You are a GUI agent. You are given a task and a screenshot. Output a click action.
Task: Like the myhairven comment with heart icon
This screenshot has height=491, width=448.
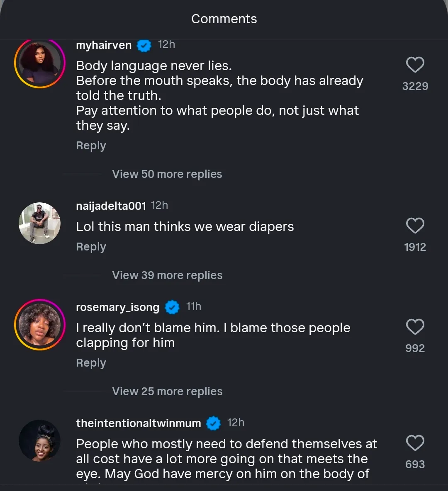coord(415,65)
